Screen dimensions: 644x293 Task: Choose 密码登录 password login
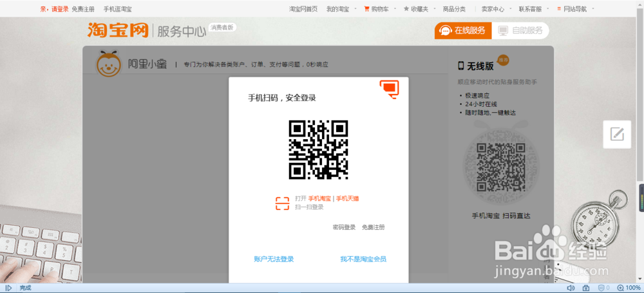344,227
